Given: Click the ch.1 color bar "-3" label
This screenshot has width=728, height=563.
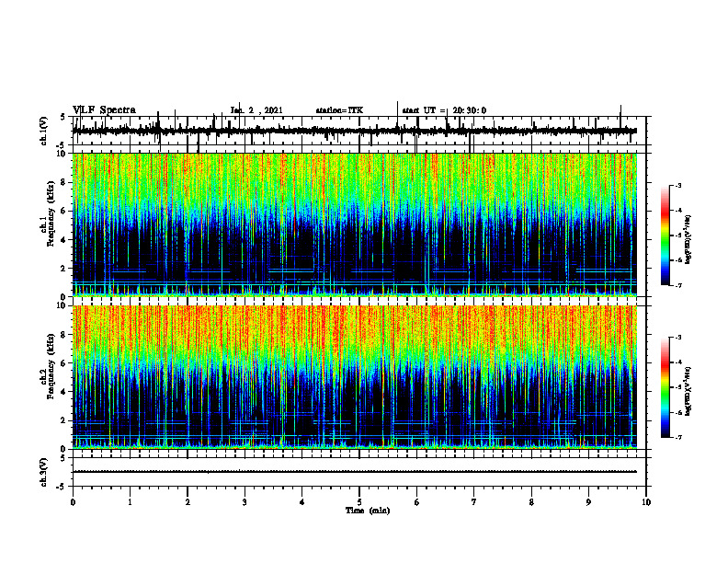Looking at the screenshot, I should pyautogui.click(x=677, y=186).
